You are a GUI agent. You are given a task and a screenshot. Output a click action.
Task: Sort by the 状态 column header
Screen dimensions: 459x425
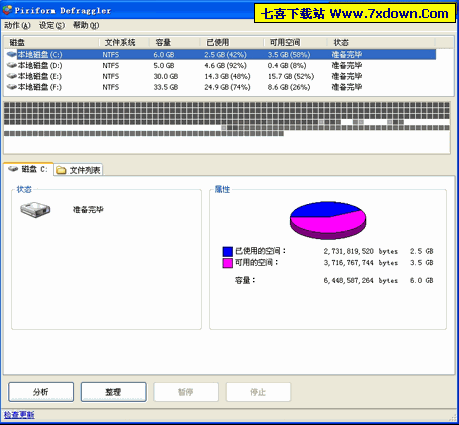point(381,42)
